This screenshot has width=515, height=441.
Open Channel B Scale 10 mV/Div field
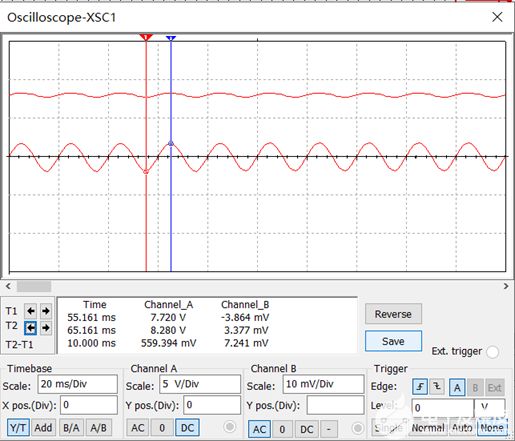click(x=323, y=384)
